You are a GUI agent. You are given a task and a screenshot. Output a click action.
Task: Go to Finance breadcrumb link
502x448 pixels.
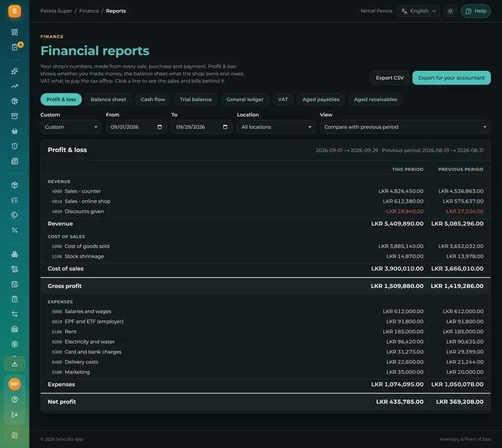coord(89,11)
